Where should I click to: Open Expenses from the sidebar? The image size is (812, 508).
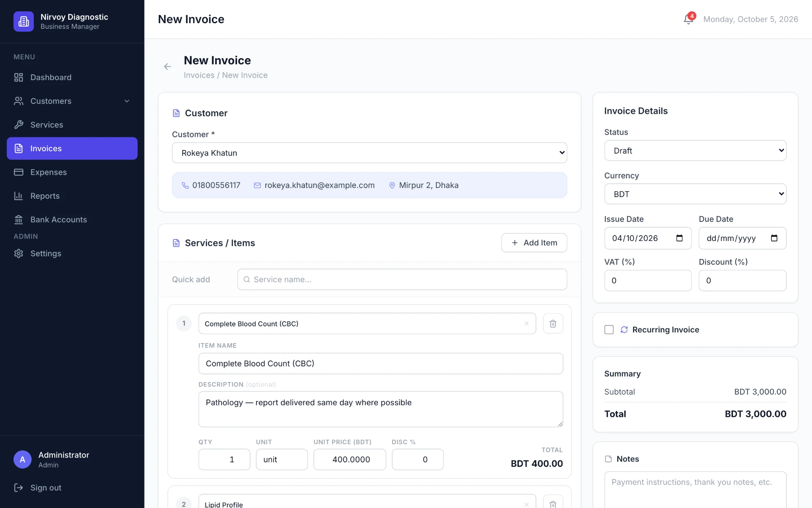point(72,172)
